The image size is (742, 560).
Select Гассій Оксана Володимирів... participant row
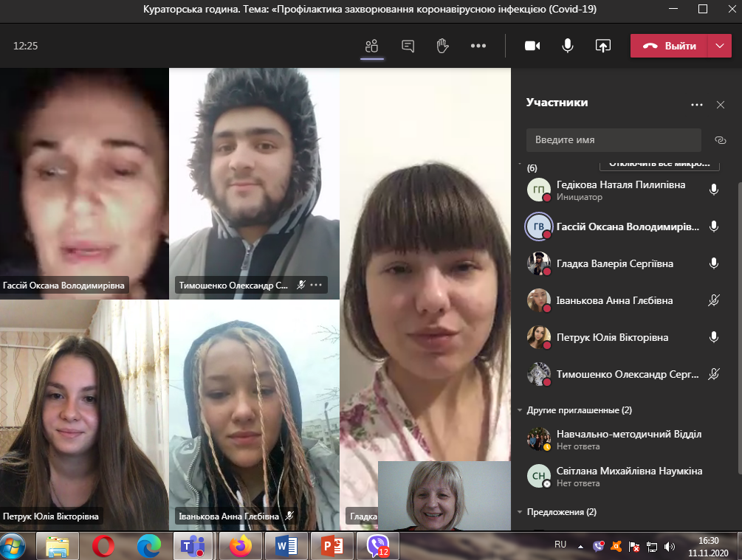625,227
